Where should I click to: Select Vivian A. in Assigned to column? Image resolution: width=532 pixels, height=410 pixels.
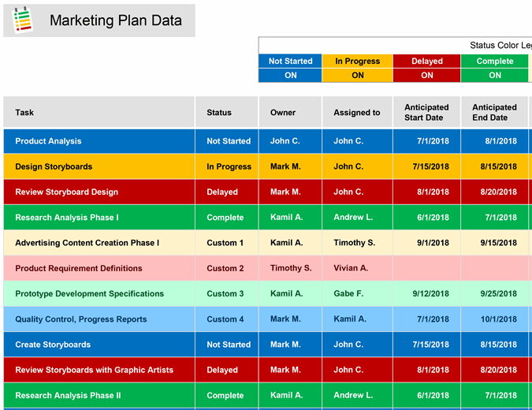(351, 268)
